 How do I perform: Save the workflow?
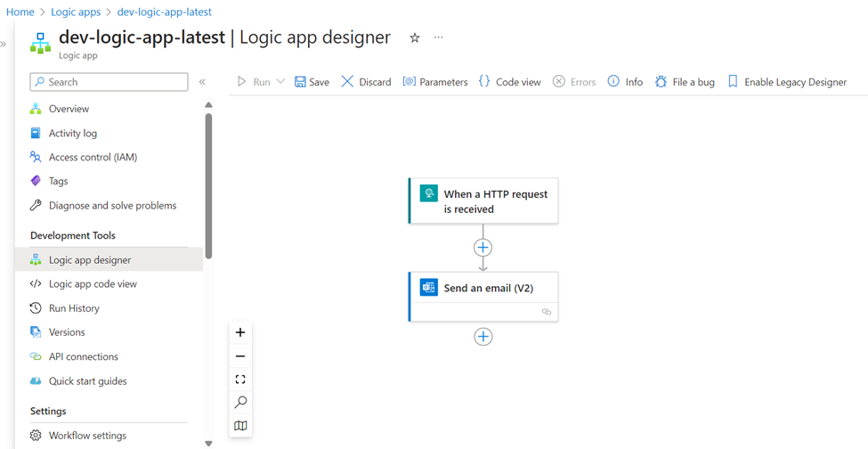312,82
